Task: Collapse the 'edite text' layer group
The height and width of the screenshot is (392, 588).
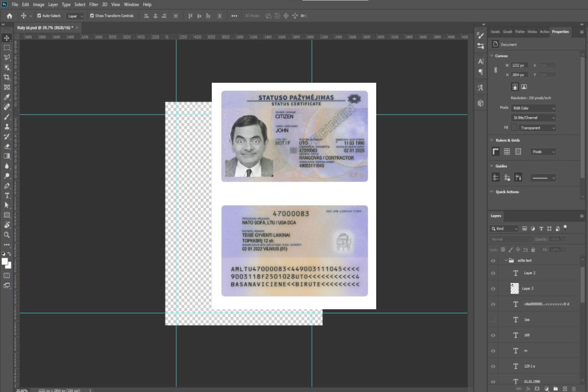Action: click(506, 260)
